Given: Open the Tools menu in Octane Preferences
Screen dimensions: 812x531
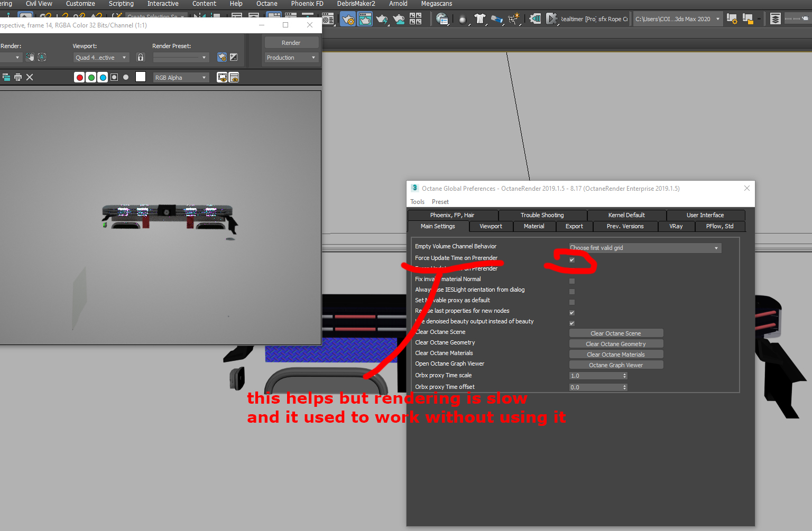Looking at the screenshot, I should tap(418, 202).
